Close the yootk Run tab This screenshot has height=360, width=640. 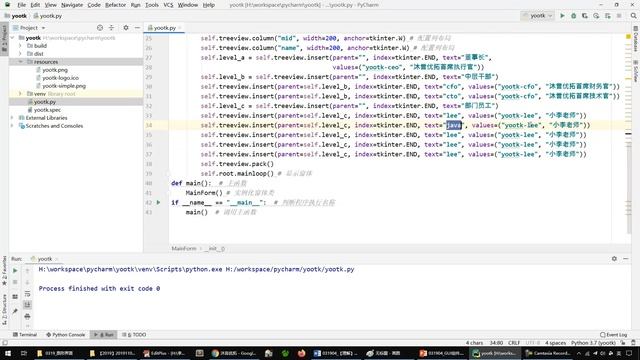pos(57,259)
